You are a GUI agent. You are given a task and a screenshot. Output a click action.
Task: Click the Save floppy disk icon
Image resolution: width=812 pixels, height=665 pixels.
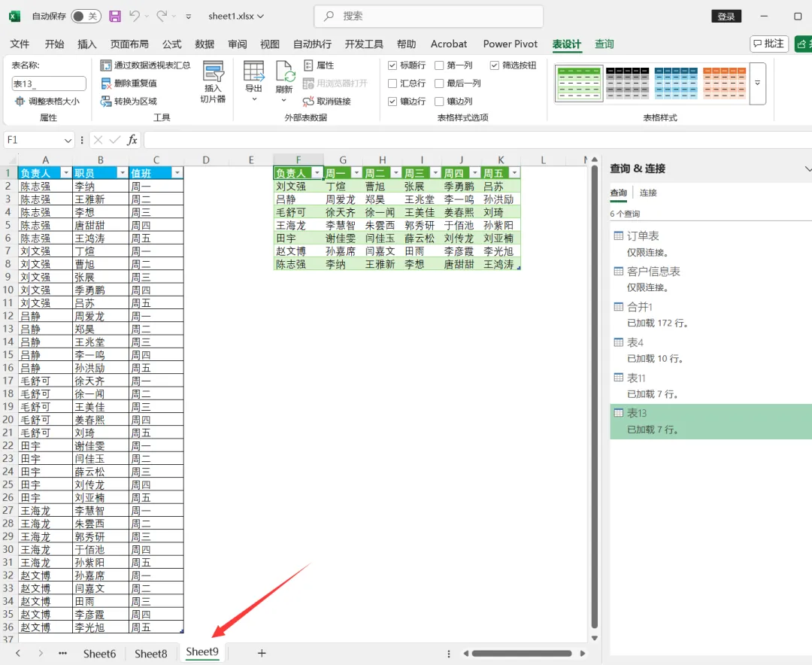point(115,16)
